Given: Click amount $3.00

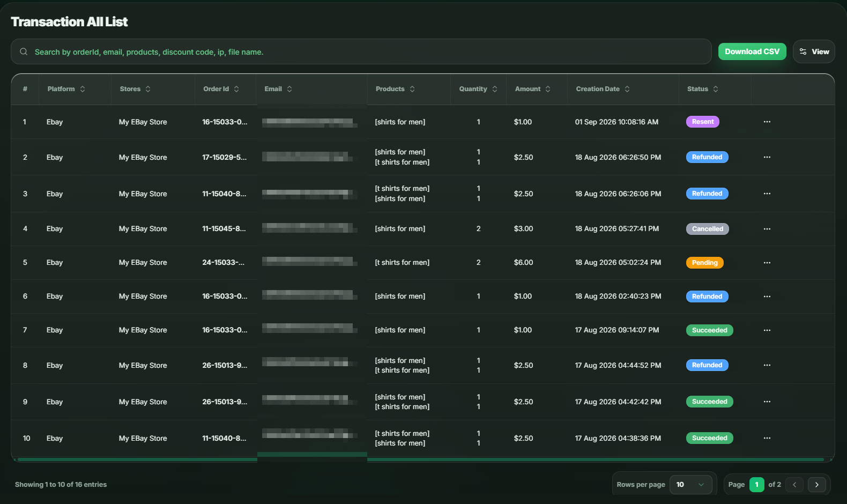Looking at the screenshot, I should [523, 229].
